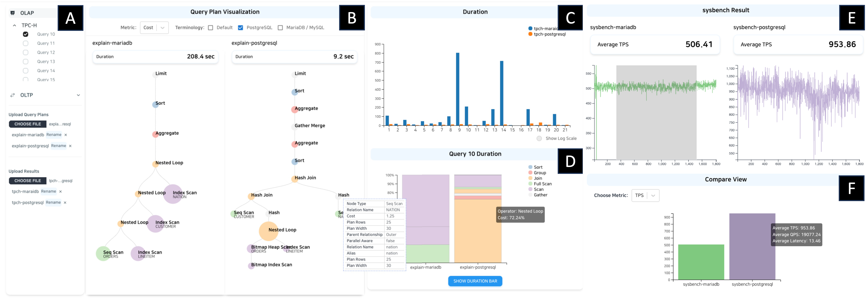The width and height of the screenshot is (868, 299).
Task: Click the large Nested Loop node in PostgreSQL plan
Action: coord(268,231)
